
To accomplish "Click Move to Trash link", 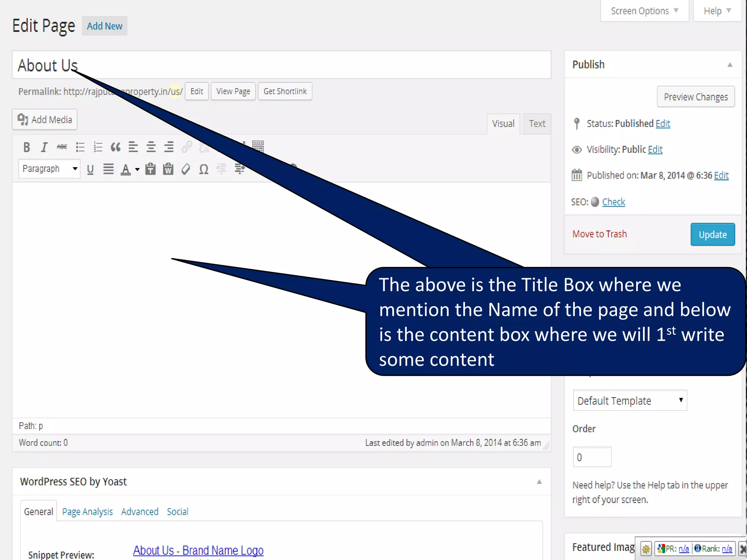I will (599, 234).
